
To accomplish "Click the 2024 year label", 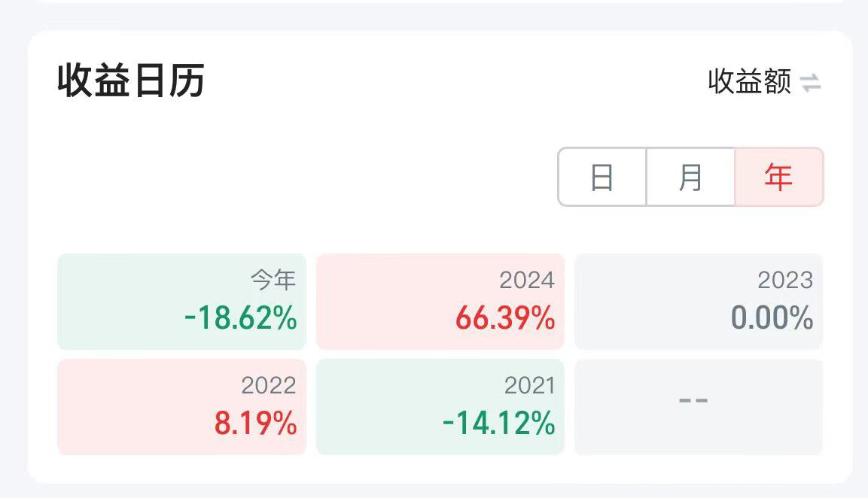I will [x=527, y=280].
